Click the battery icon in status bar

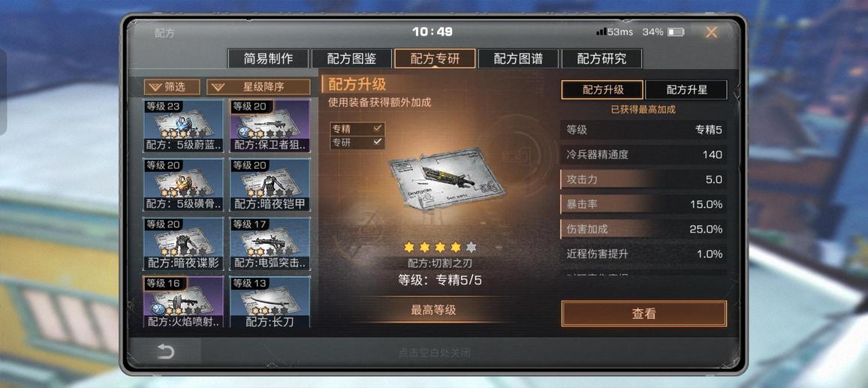676,32
